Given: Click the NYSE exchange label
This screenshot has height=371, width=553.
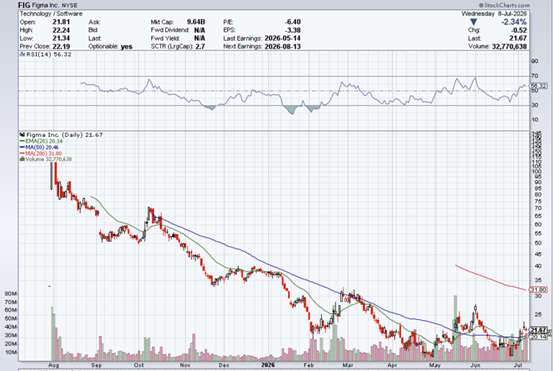Looking at the screenshot, I should coord(69,6).
